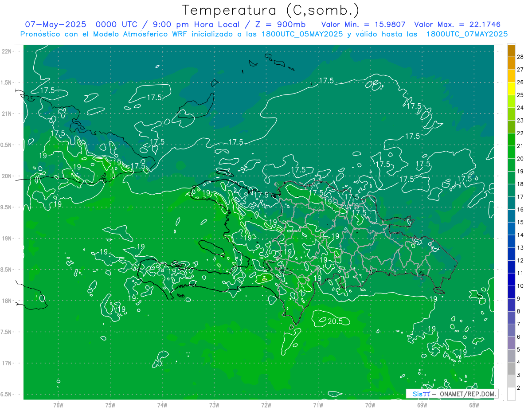The height and width of the screenshot is (411, 532).
Task: Click '9:00 pm Hora Local' text
Action: (x=197, y=24)
